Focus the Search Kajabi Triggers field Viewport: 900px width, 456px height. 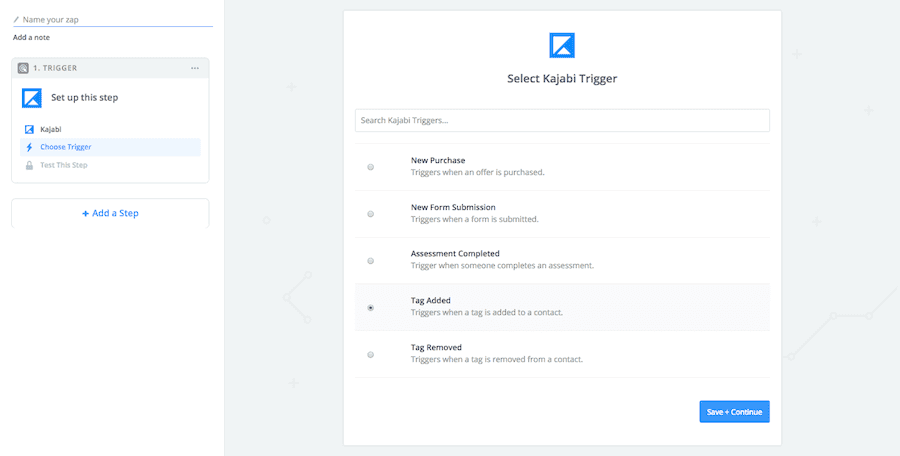[562, 121]
